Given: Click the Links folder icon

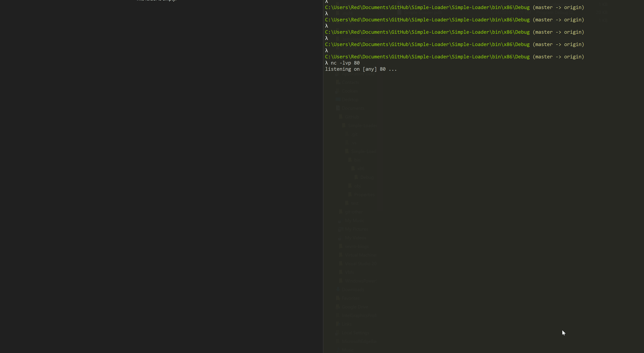Looking at the screenshot, I should click(338, 324).
